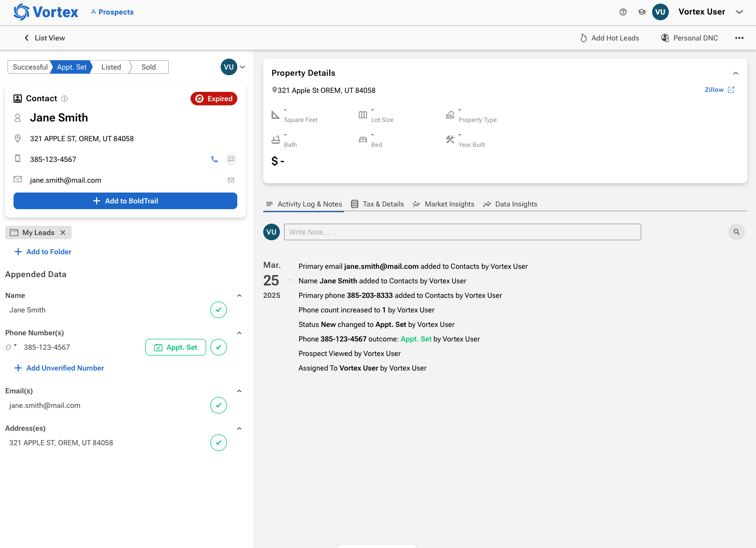Select the Appt. Set status stage

point(72,67)
